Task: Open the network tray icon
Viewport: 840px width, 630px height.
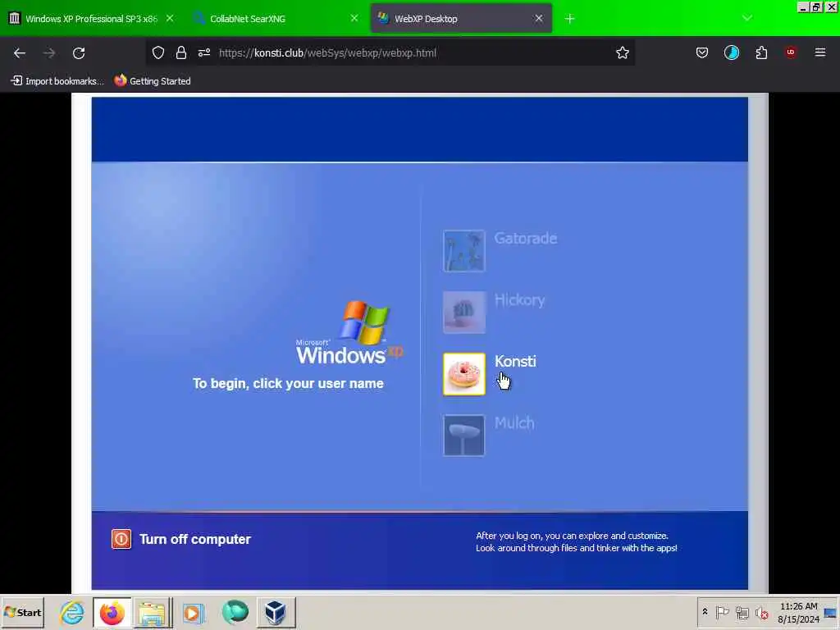Action: (742, 612)
